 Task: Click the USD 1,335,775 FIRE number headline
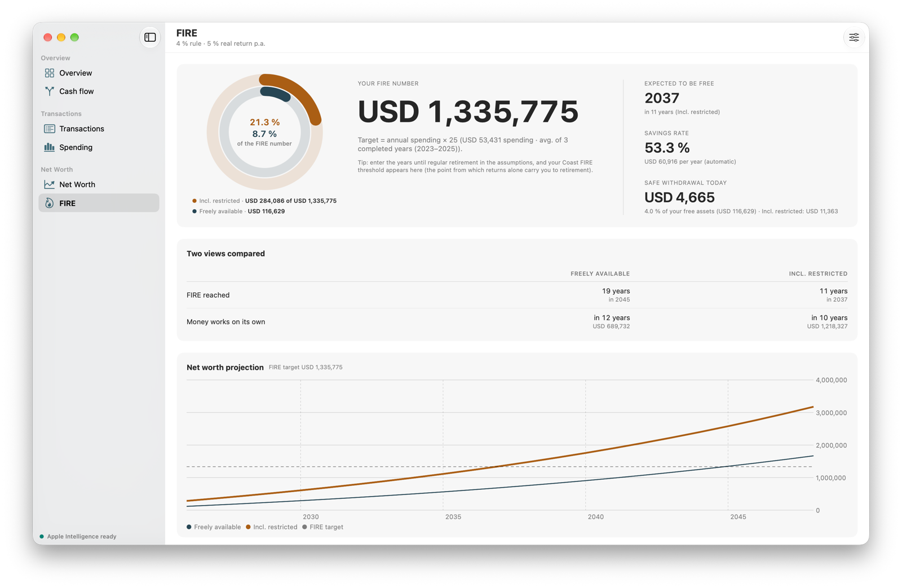[x=468, y=111]
